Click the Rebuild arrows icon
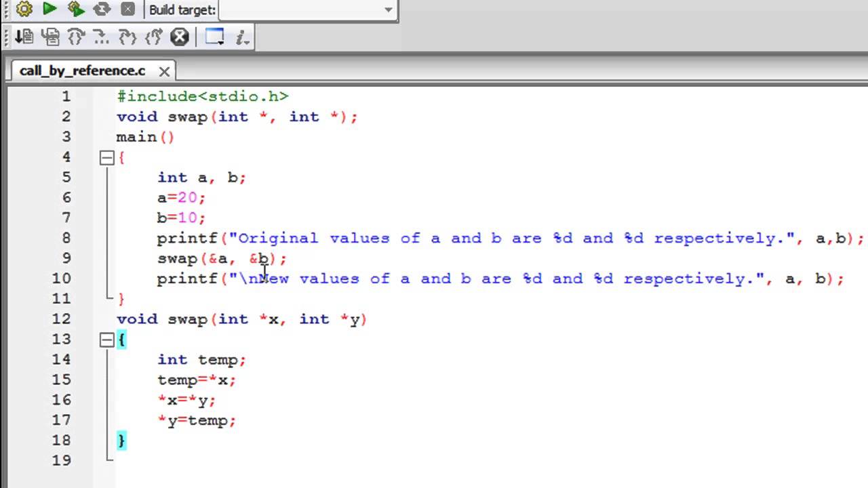 pos(102,9)
